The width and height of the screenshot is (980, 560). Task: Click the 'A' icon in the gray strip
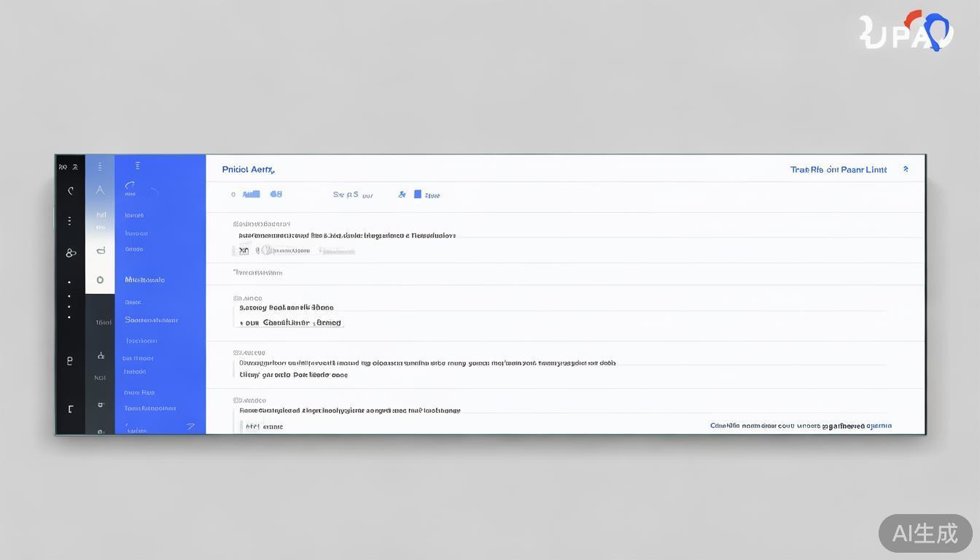tap(100, 190)
